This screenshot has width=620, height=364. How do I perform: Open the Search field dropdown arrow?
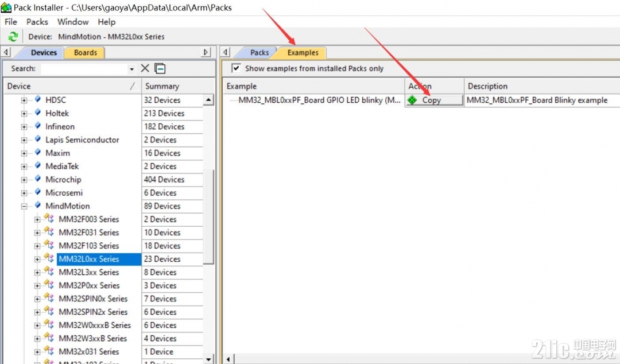tap(131, 69)
